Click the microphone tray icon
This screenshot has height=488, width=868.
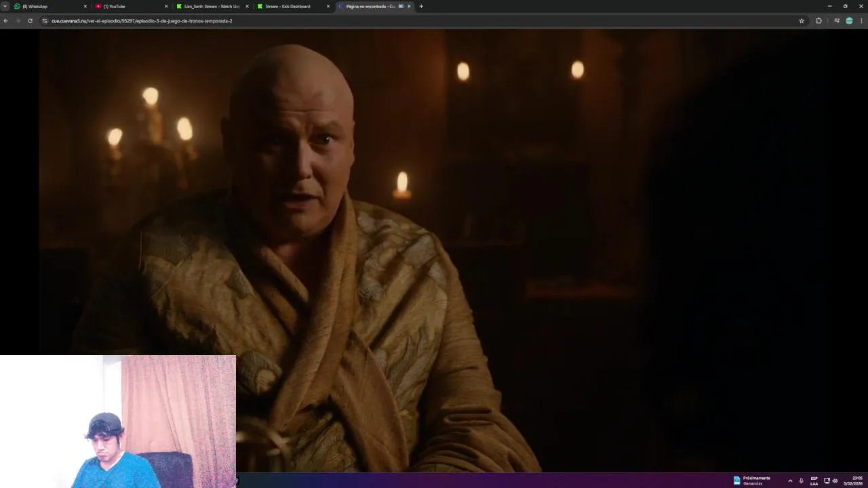[802, 481]
